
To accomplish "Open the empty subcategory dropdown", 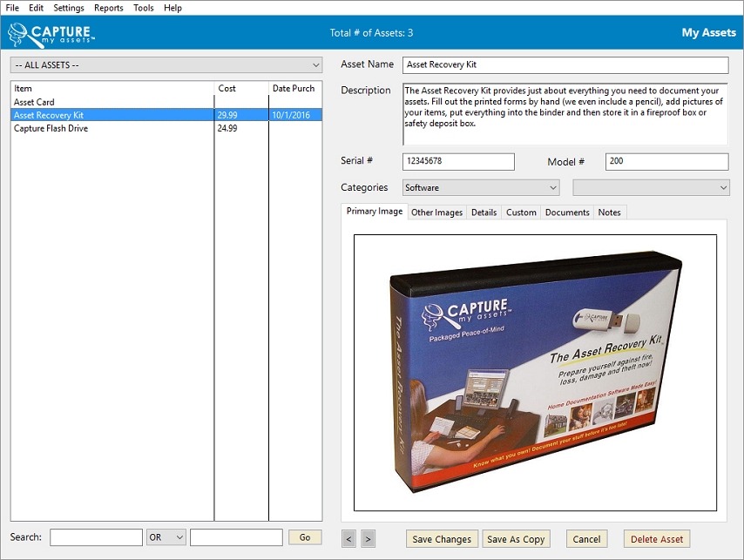I will (x=650, y=187).
